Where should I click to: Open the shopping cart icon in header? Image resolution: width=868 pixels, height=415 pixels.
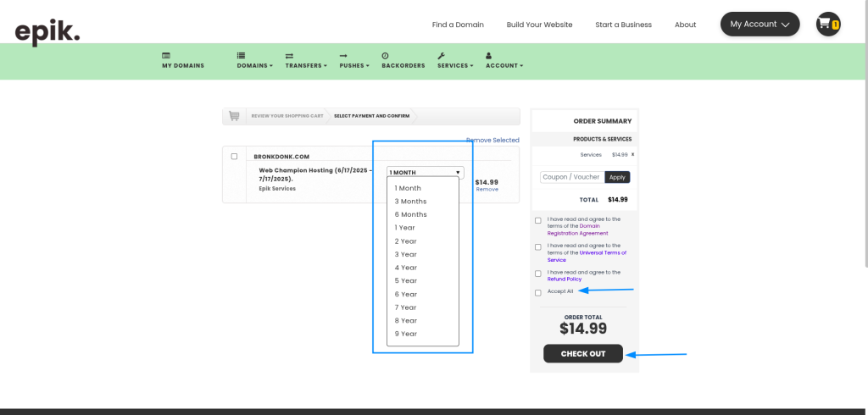tap(828, 25)
